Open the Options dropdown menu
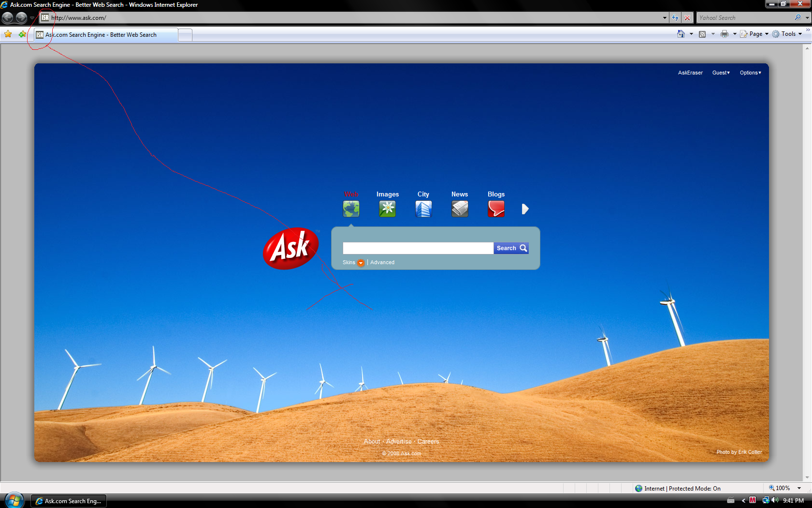The width and height of the screenshot is (812, 508). coord(750,73)
